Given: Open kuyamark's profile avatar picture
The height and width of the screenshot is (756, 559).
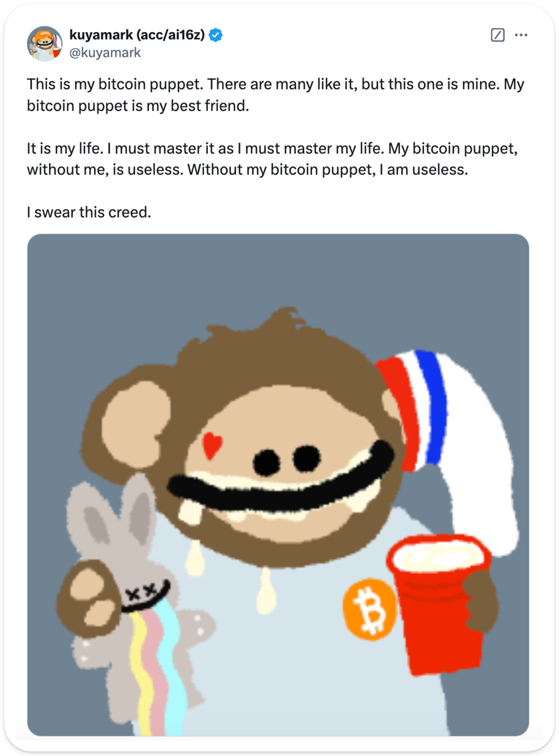Looking at the screenshot, I should pos(45,44).
